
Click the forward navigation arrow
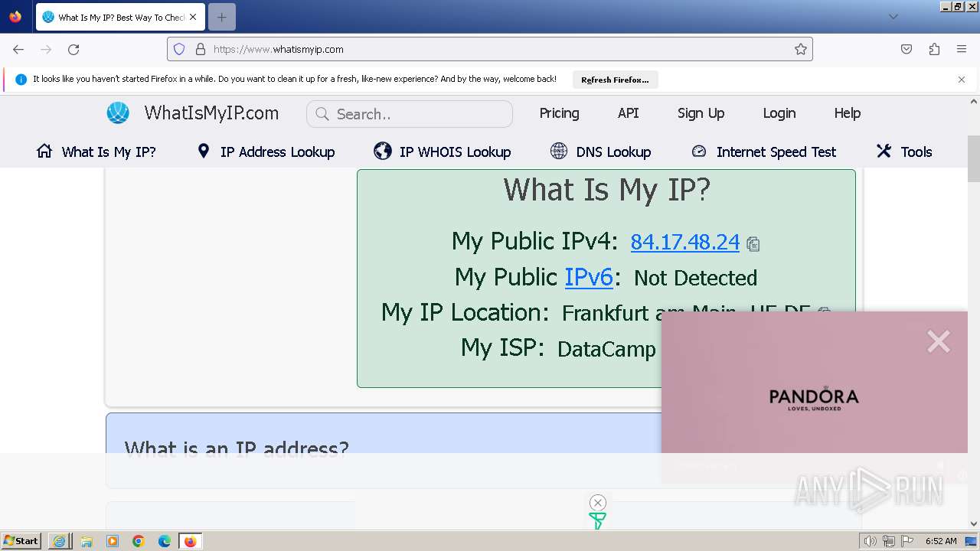pyautogui.click(x=46, y=49)
